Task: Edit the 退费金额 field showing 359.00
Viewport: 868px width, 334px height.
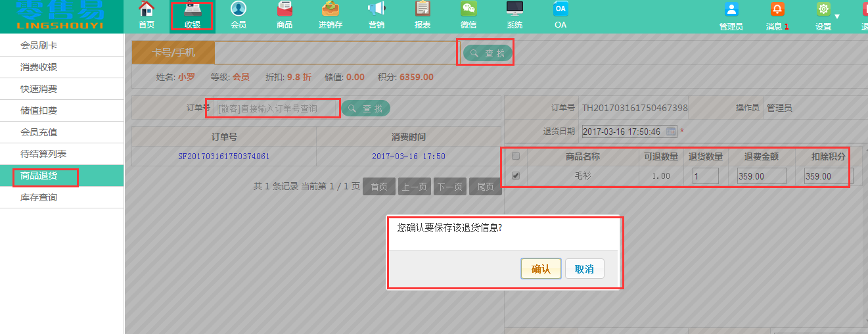Action: 762,176
